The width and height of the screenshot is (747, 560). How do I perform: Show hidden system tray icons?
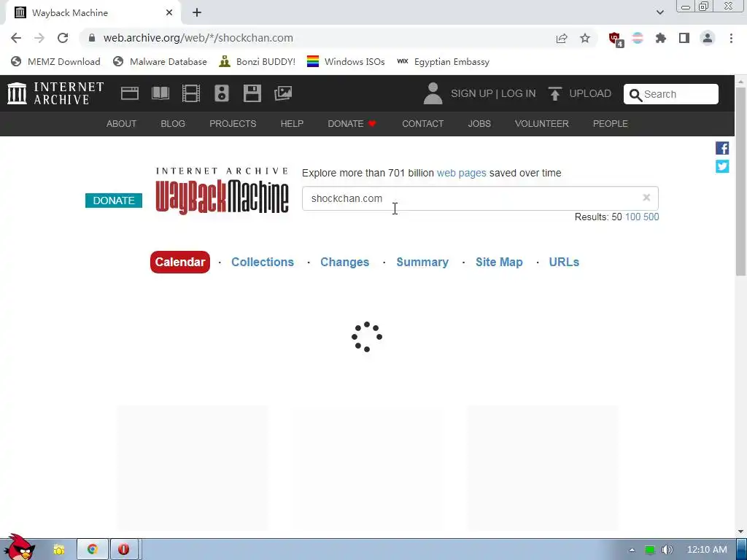point(632,550)
